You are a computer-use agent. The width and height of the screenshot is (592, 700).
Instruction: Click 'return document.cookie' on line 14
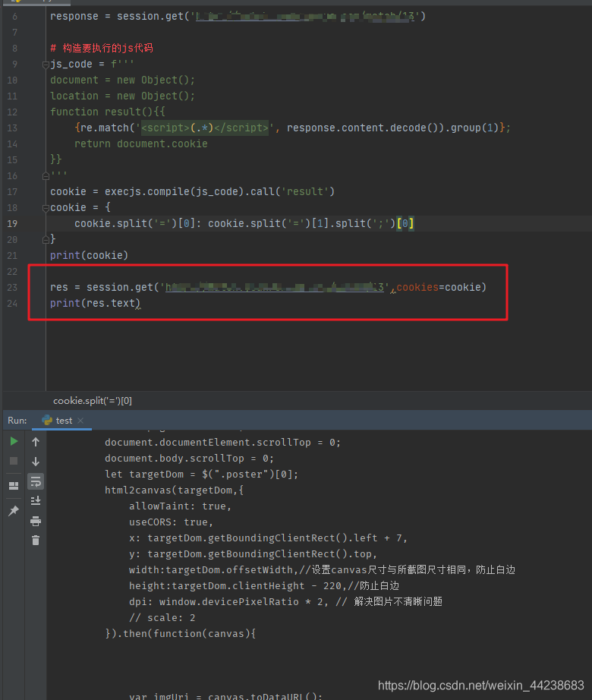coord(141,143)
